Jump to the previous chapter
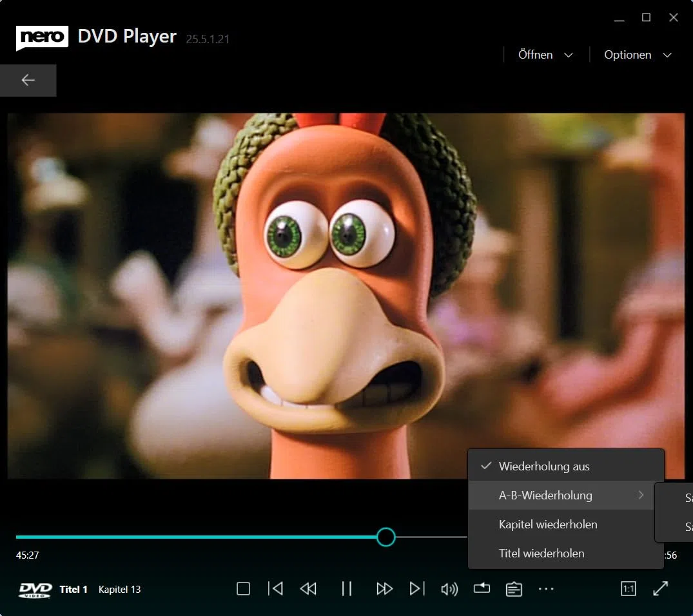 click(276, 588)
